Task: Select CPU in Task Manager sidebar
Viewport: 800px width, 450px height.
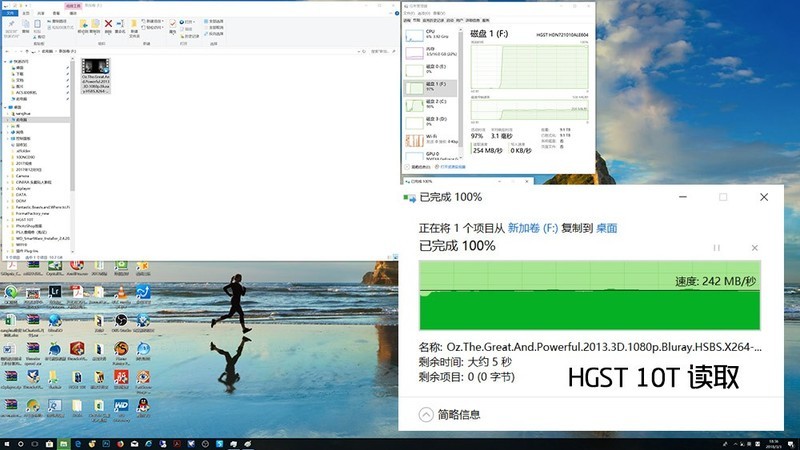Action: tap(431, 36)
